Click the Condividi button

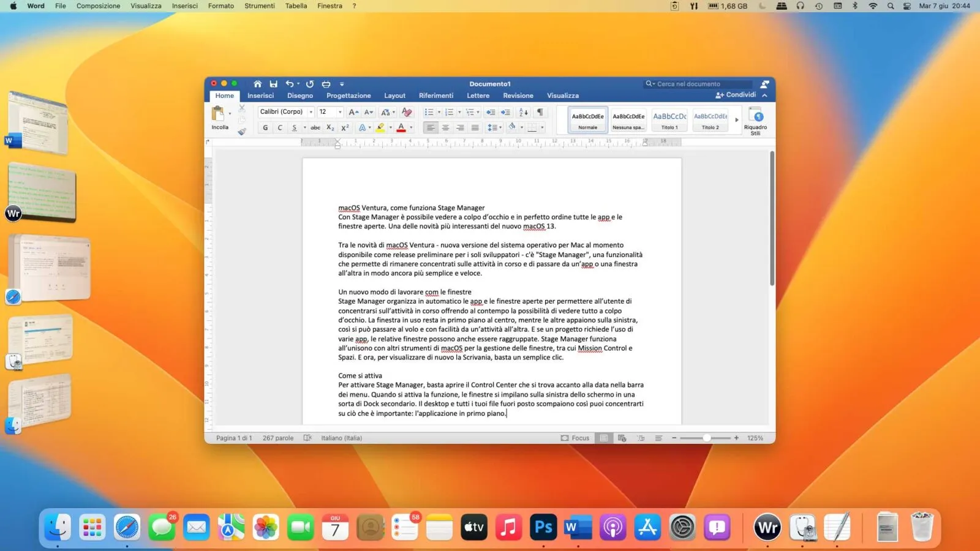pos(737,95)
